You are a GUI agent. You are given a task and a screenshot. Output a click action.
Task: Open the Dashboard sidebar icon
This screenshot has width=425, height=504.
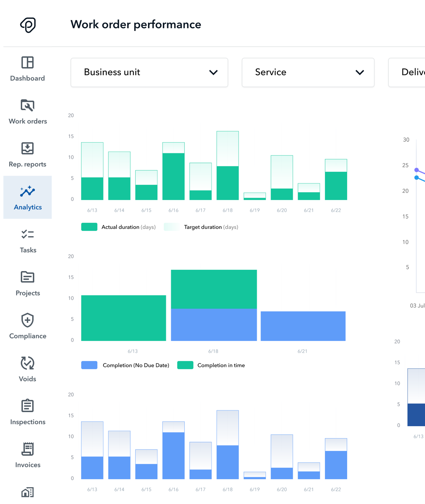coord(27,63)
